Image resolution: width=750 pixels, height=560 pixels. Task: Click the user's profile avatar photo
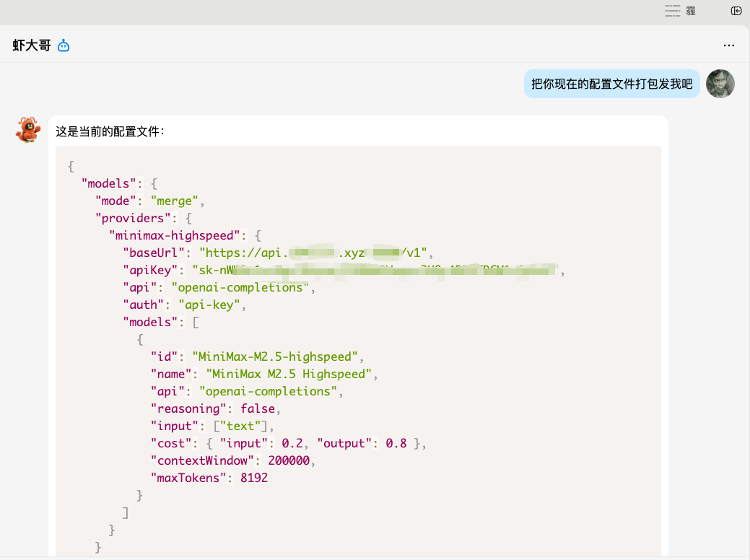[x=720, y=84]
